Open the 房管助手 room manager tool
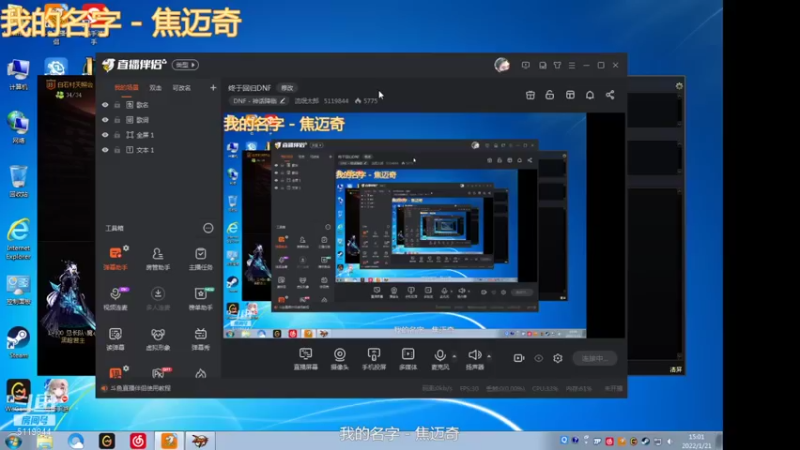The width and height of the screenshot is (800, 450). [x=158, y=258]
